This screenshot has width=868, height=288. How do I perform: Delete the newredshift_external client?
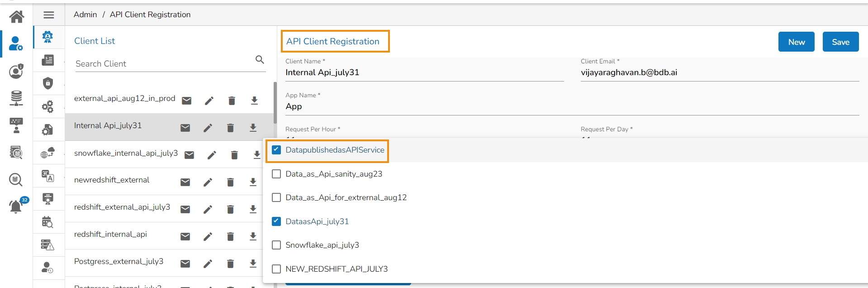click(x=230, y=182)
